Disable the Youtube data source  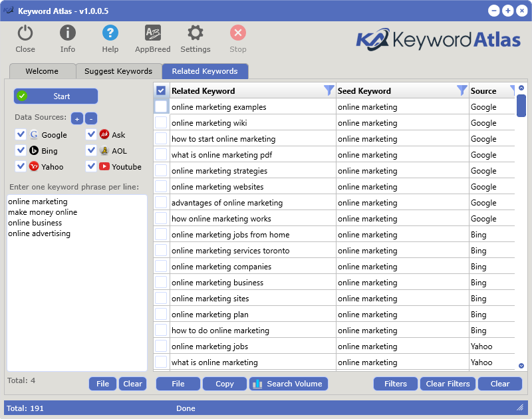90,166
